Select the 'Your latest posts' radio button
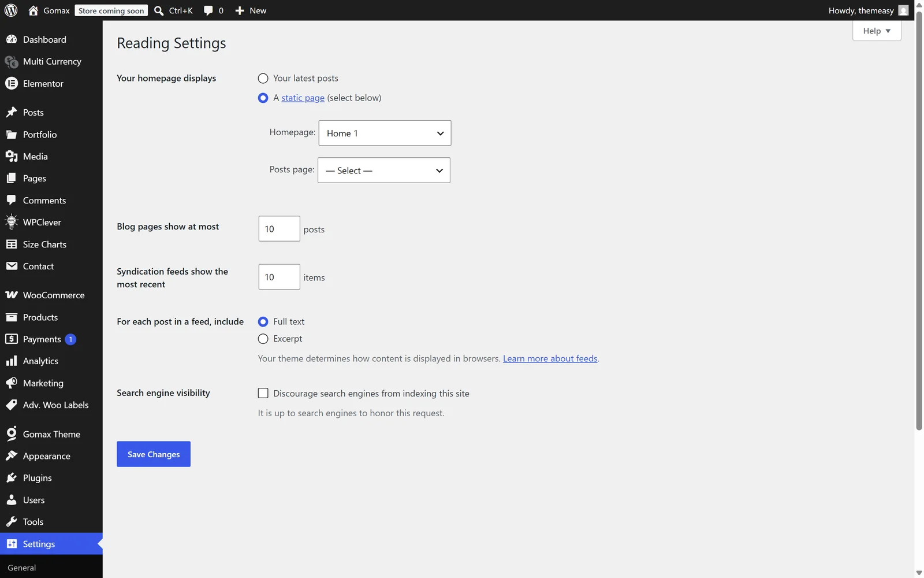Screen dimensions: 924x578 (263, 78)
